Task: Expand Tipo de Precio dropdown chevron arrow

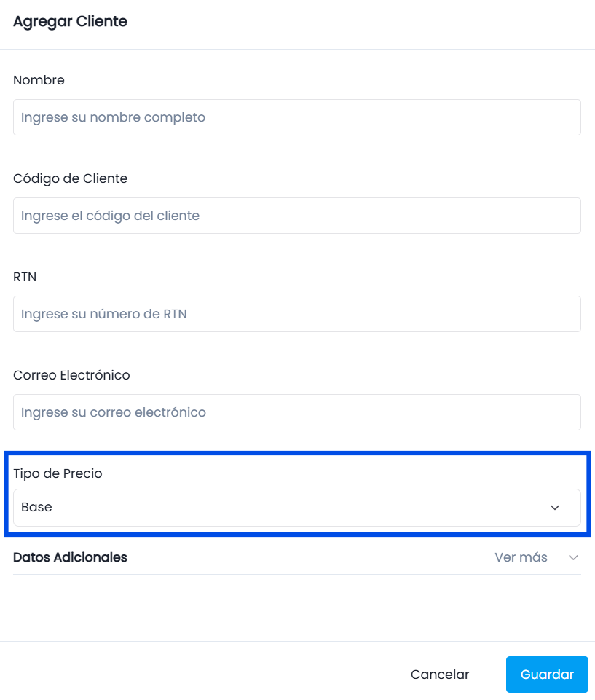Action: pos(554,508)
